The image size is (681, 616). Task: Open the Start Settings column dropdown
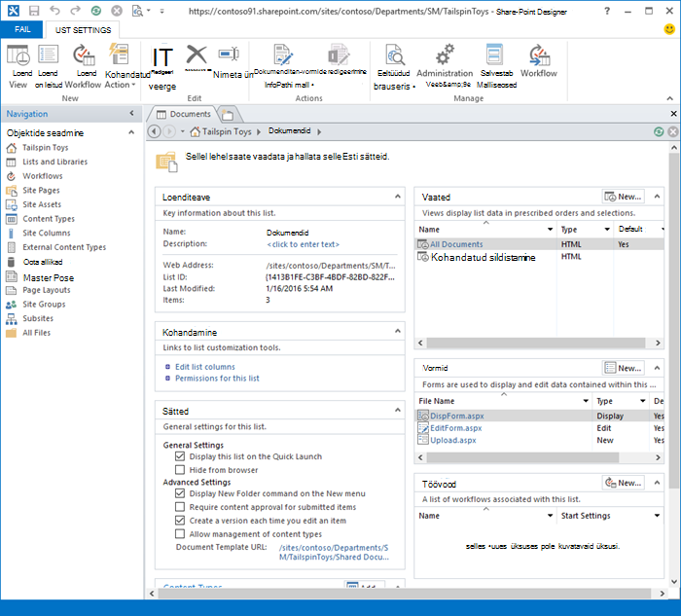tap(657, 515)
